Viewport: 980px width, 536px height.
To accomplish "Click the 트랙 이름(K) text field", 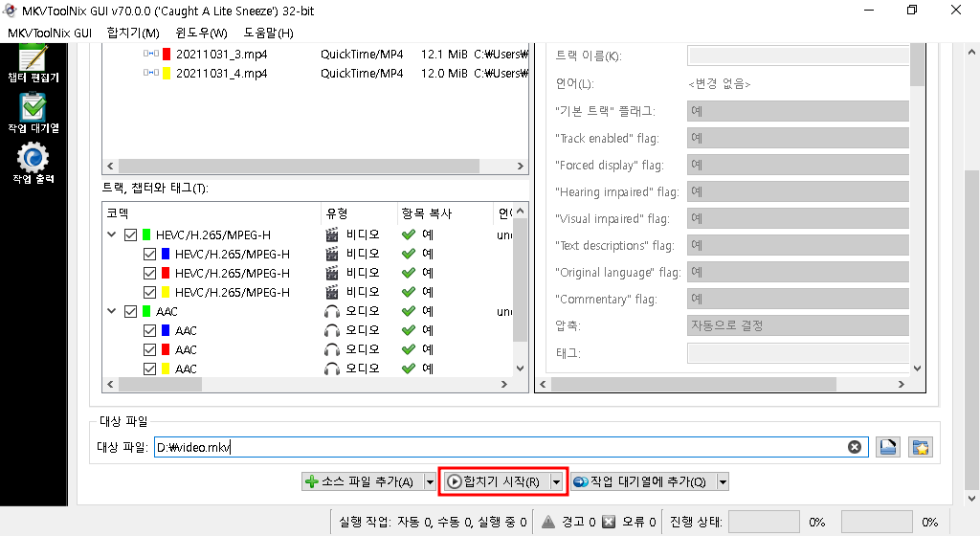I will click(797, 56).
